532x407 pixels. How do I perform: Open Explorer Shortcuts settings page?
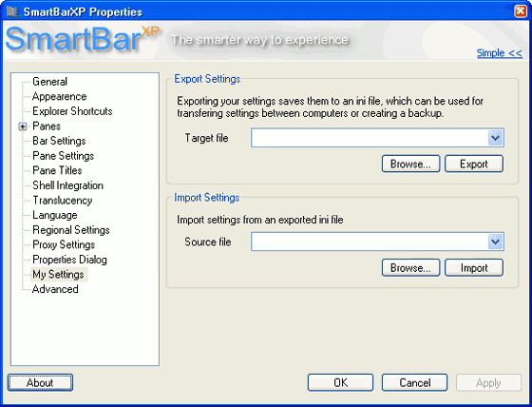tap(72, 111)
